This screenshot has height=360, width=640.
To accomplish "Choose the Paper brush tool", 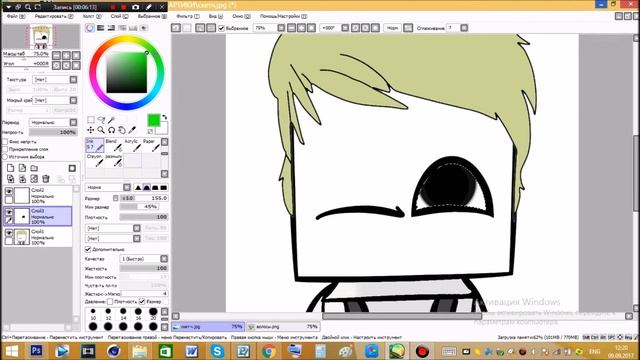I will 151,145.
